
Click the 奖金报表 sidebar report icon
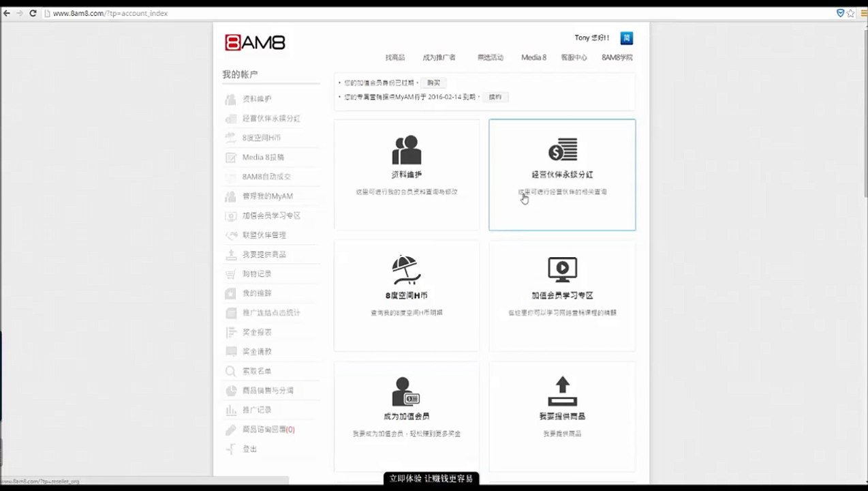click(x=230, y=332)
